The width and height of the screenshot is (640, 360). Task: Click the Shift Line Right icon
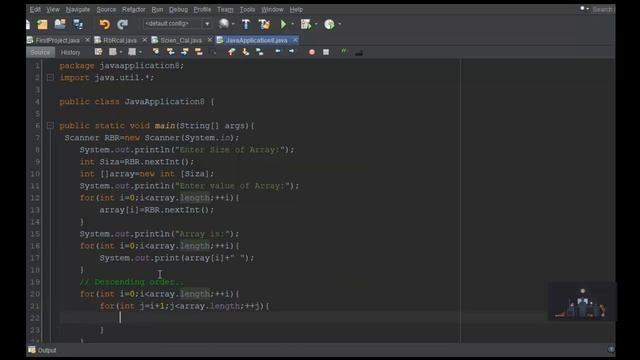tap(291, 51)
